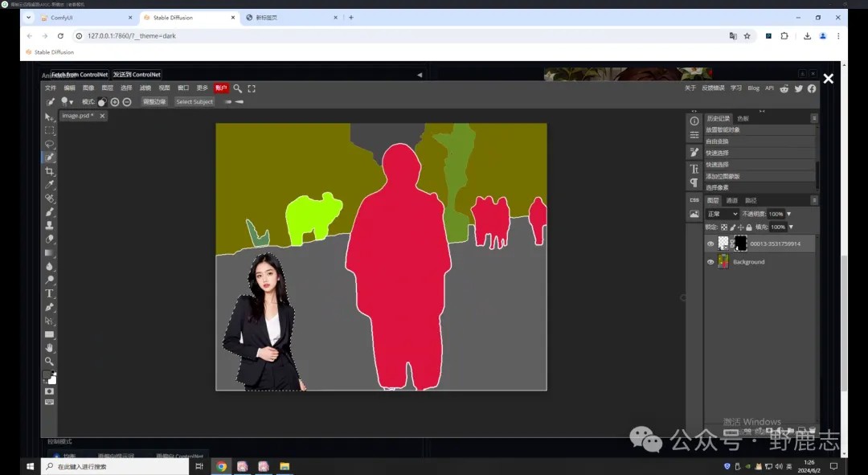This screenshot has height=475, width=868.
Task: Select the Brush tool
Action: (49, 212)
